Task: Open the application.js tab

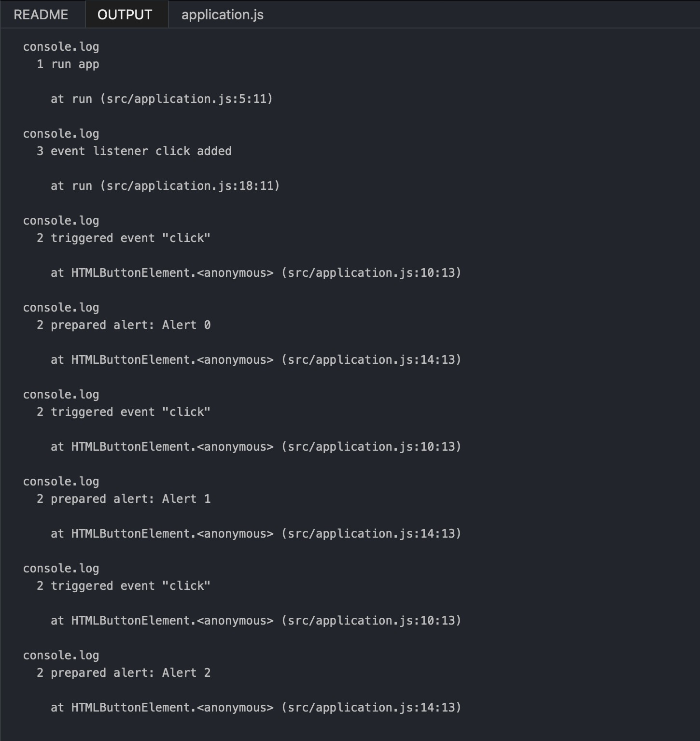Action: (222, 14)
